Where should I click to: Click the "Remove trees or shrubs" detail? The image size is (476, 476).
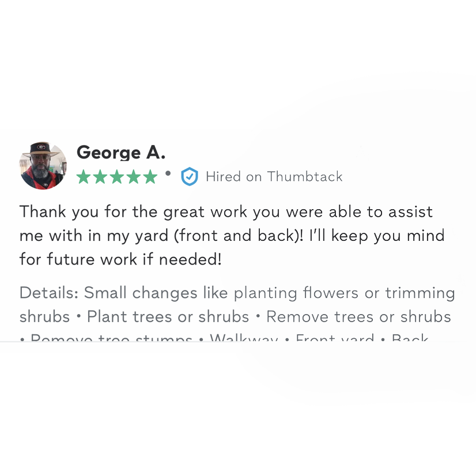[358, 316]
